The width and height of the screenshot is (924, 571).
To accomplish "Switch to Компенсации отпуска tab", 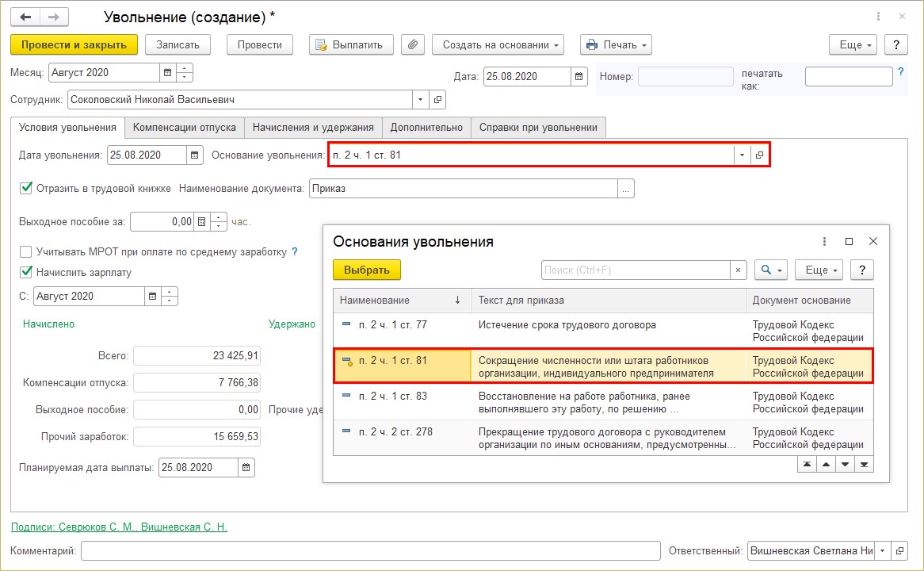I will 185,128.
